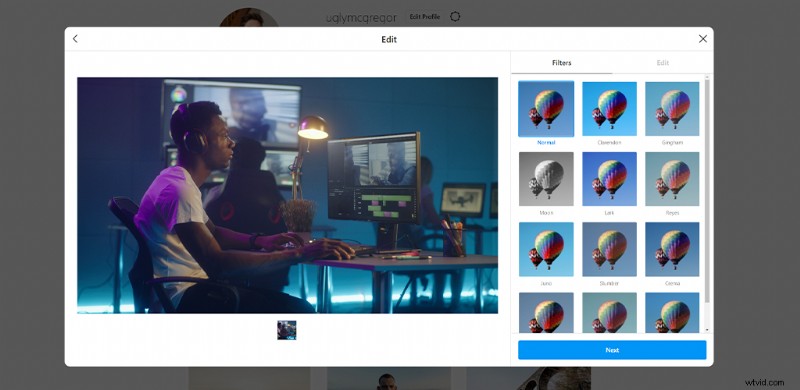Screen dimensions: 800x390
Task: Click the Lark label text
Action: pyautogui.click(x=609, y=213)
